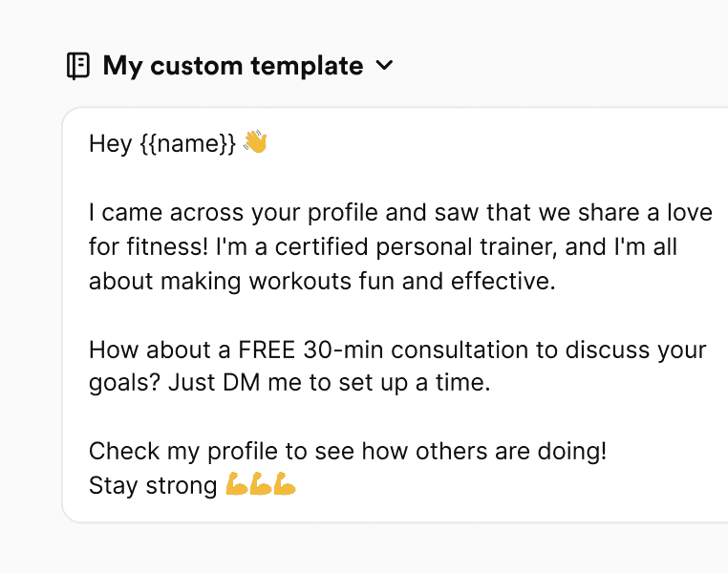Image resolution: width=728 pixels, height=573 pixels.
Task: Place cursor on Stay strong text
Action: (x=153, y=486)
